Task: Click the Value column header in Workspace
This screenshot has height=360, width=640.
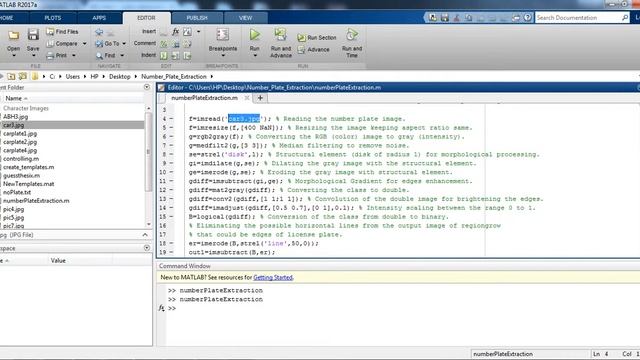Action: 58,260
